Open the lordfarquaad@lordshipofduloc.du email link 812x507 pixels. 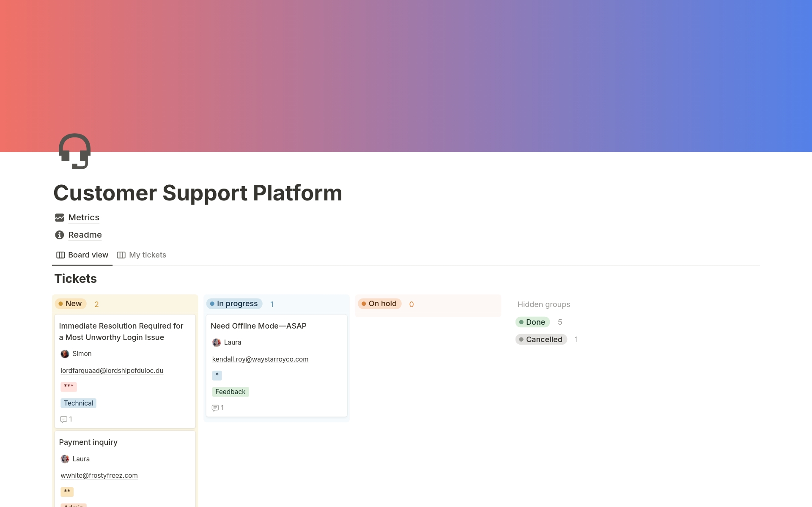point(112,370)
